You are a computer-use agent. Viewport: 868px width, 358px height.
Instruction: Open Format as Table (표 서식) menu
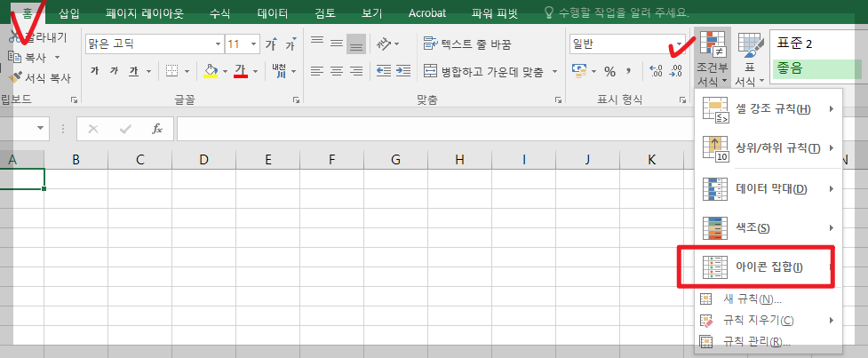click(749, 59)
